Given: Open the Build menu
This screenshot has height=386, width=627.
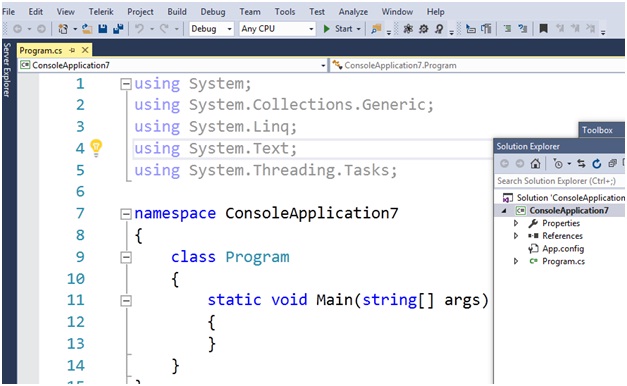Looking at the screenshot, I should (x=177, y=12).
